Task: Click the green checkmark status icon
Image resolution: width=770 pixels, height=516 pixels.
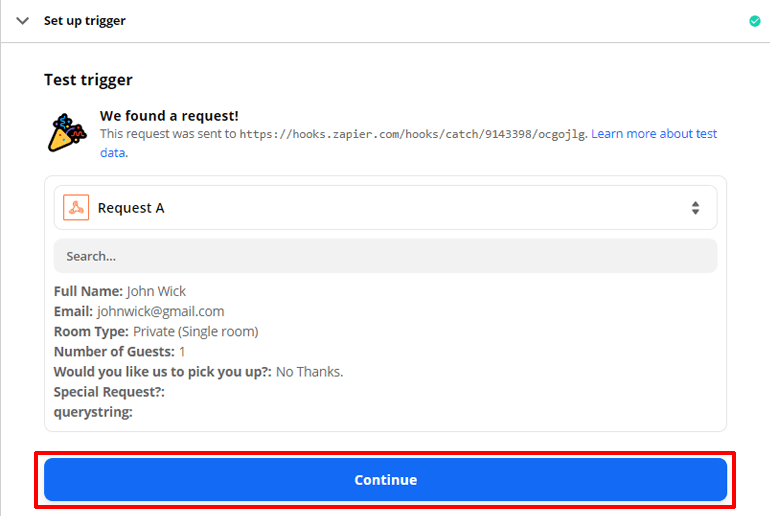Action: 755,21
